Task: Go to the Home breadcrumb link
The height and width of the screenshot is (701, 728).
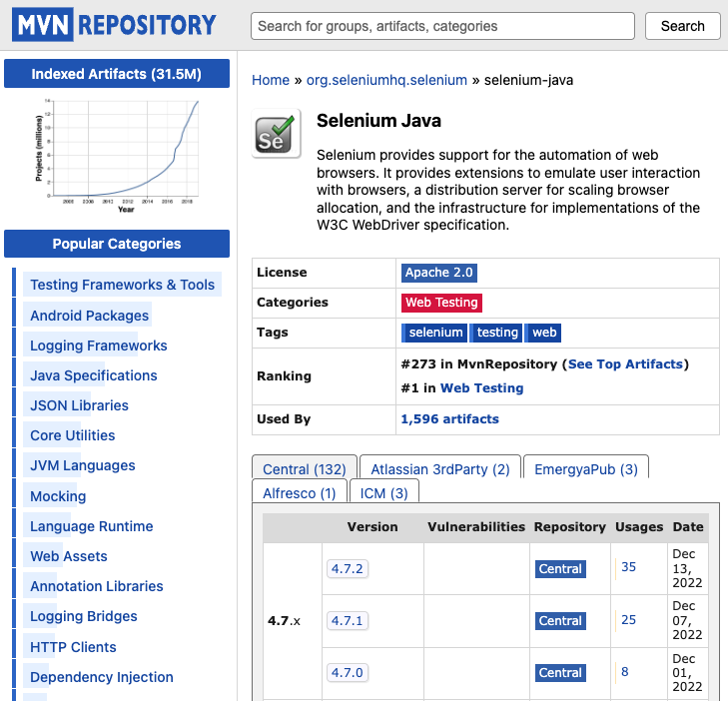Action: (x=271, y=80)
